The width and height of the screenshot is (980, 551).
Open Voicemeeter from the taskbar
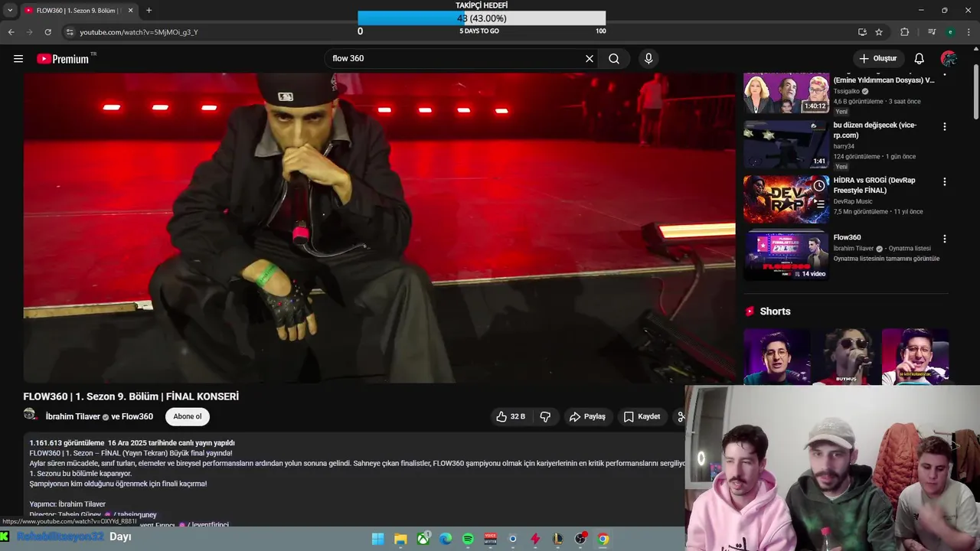[x=491, y=539]
